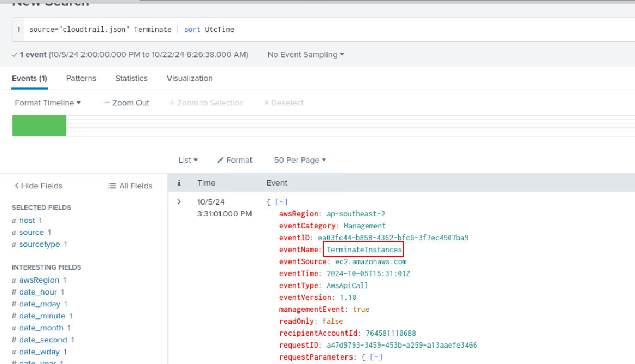
Task: Click the readOnly value false
Action: pyautogui.click(x=332, y=321)
